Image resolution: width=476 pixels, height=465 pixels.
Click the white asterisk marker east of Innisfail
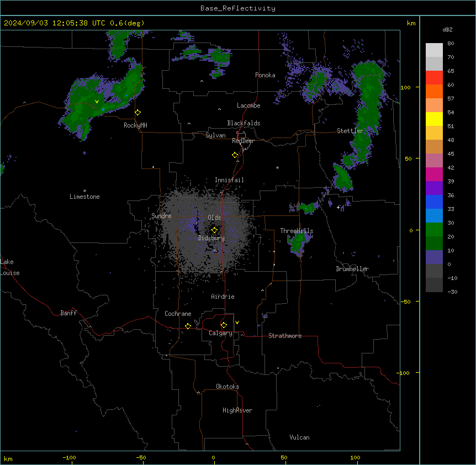pos(277,167)
